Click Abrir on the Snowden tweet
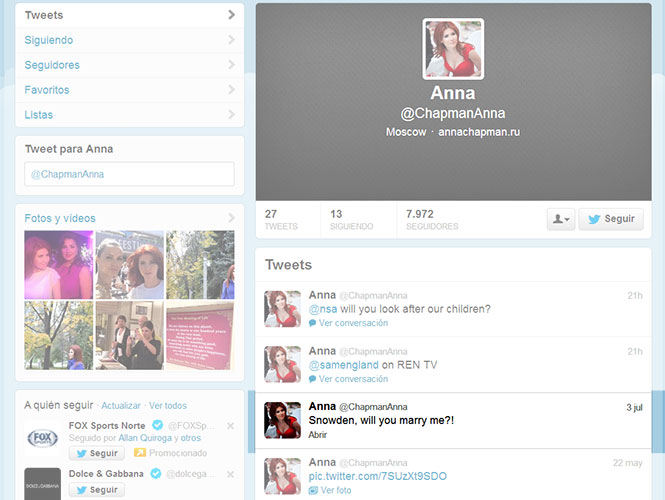This screenshot has height=500, width=665. [318, 435]
